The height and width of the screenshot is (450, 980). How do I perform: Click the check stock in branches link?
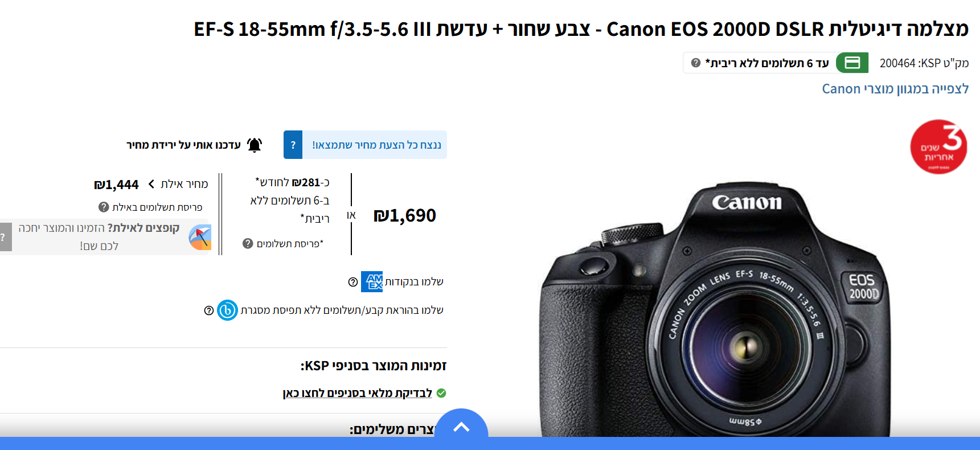[358, 393]
